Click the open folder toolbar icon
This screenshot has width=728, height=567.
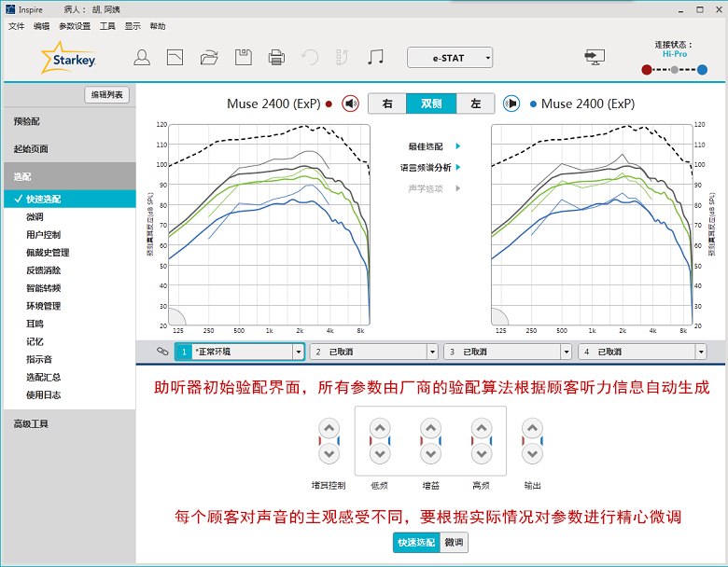tap(209, 58)
